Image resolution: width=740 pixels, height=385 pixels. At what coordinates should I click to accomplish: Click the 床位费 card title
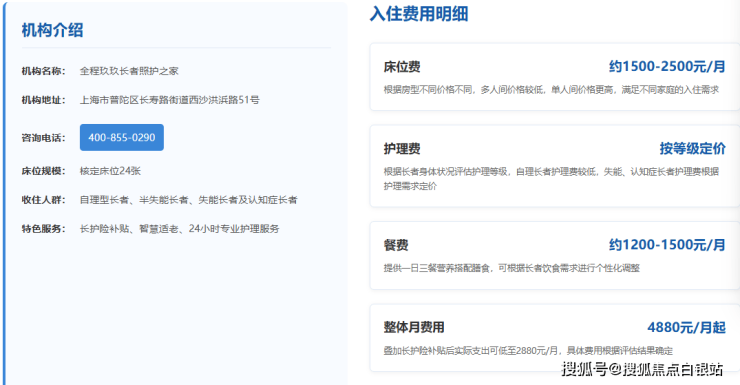click(x=402, y=67)
